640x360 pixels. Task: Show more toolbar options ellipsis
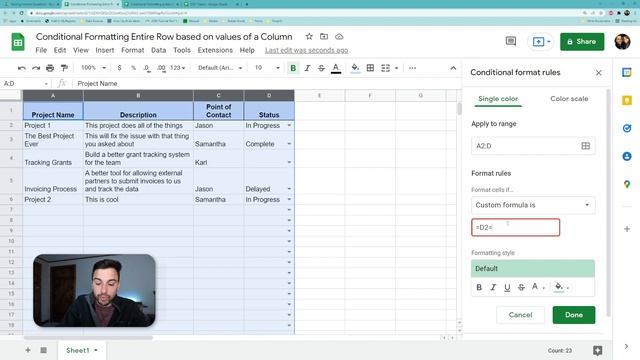pos(412,68)
